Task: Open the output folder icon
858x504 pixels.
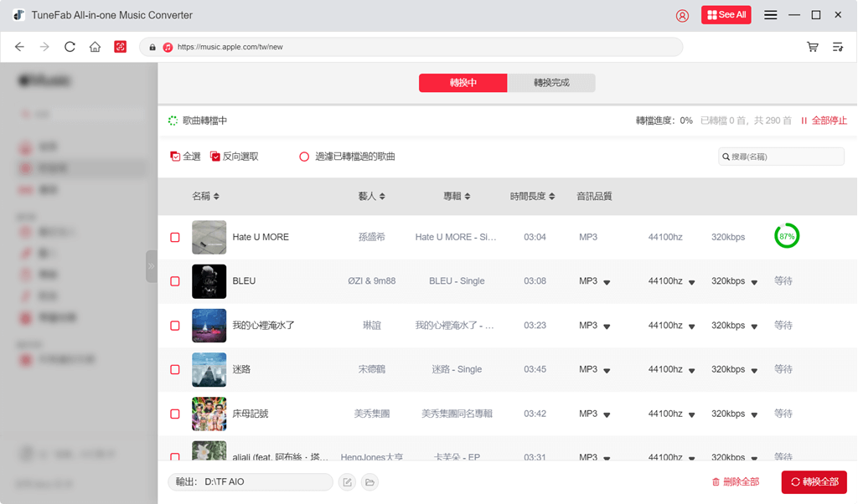Action: [x=370, y=482]
